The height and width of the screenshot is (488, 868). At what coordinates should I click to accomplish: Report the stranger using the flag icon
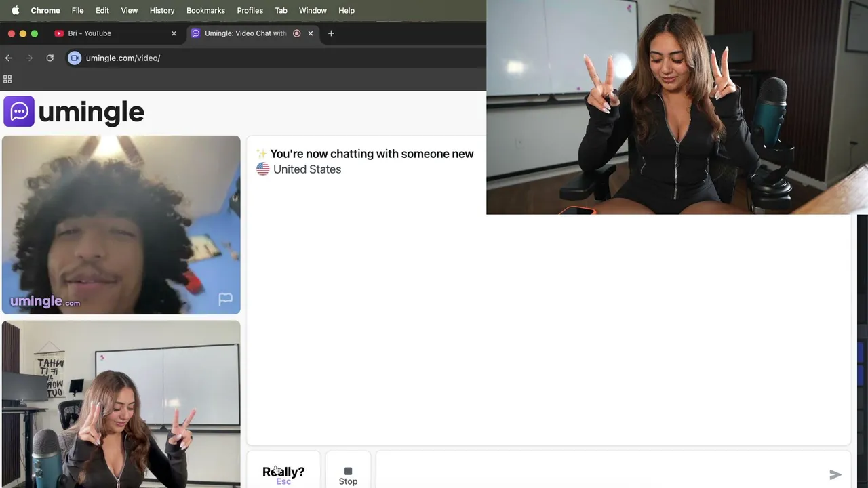[225, 300]
